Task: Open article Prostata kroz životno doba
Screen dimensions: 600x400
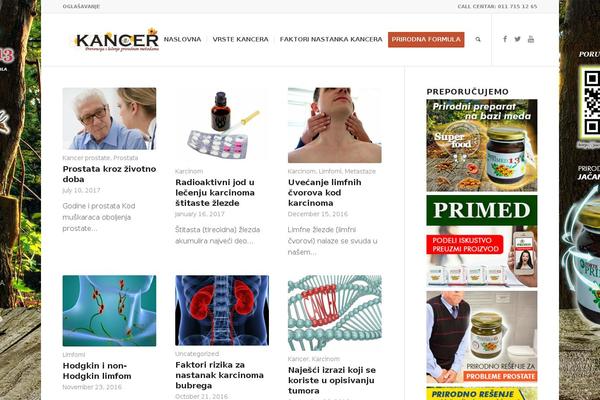Action: [109, 174]
